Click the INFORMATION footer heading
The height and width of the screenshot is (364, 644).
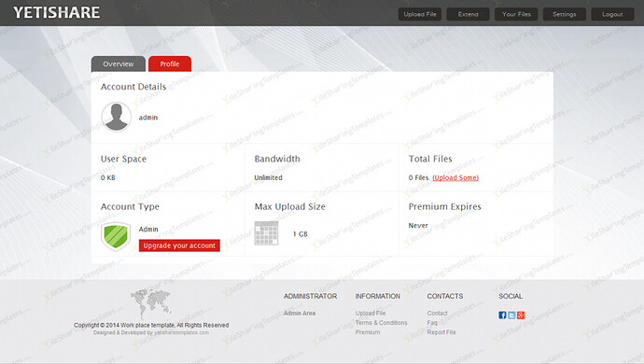point(377,296)
